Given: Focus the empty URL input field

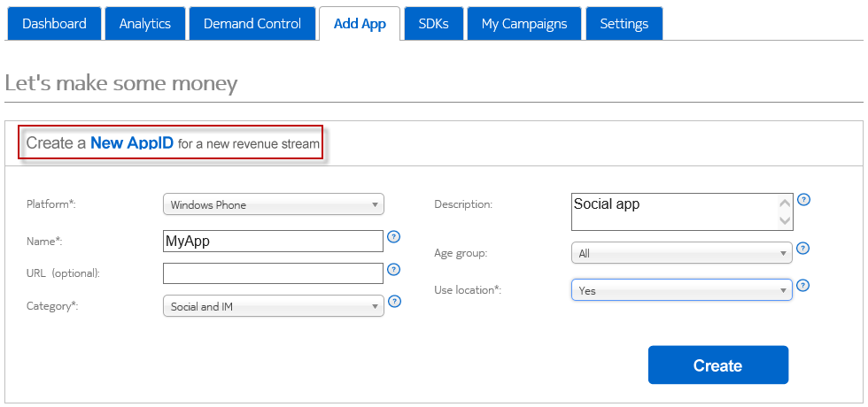Looking at the screenshot, I should (x=273, y=273).
